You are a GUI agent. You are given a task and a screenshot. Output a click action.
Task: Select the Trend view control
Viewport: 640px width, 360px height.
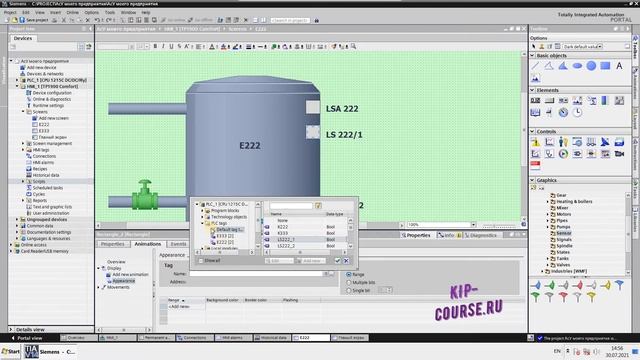coord(549,142)
